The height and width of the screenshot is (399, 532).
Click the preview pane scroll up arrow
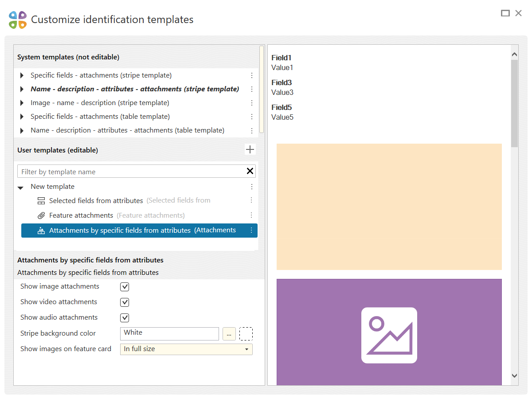point(514,55)
